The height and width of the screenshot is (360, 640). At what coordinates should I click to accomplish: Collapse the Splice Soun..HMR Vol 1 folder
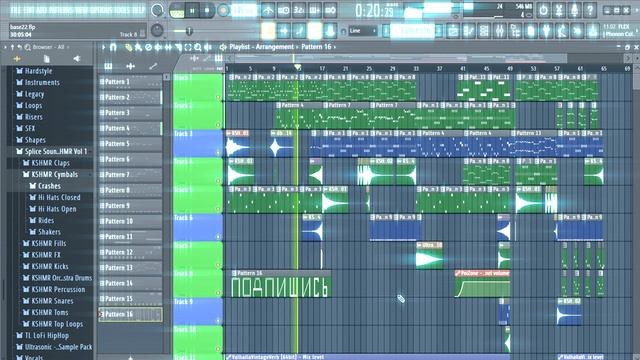tap(51, 151)
